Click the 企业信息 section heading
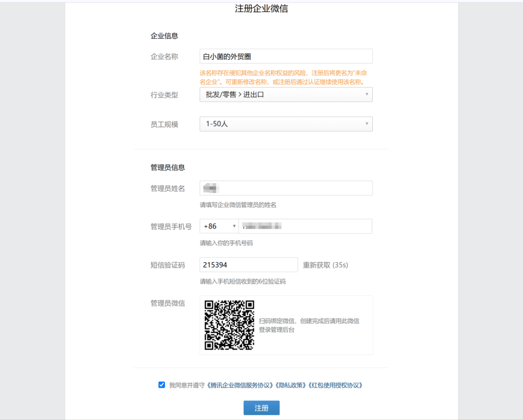This screenshot has height=420, width=523. point(164,36)
